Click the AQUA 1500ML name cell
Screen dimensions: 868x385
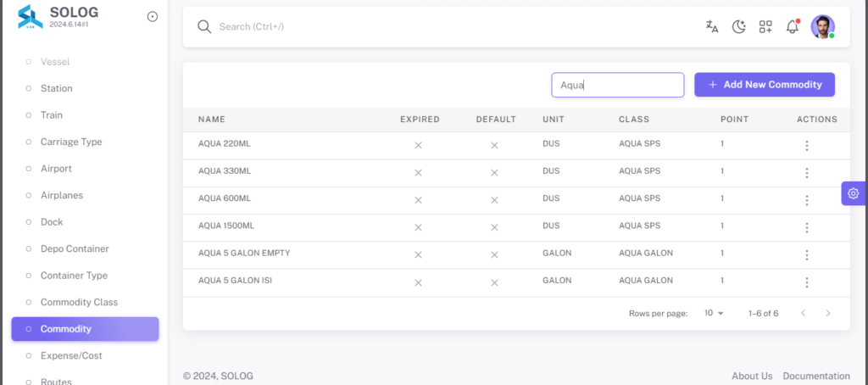(226, 226)
